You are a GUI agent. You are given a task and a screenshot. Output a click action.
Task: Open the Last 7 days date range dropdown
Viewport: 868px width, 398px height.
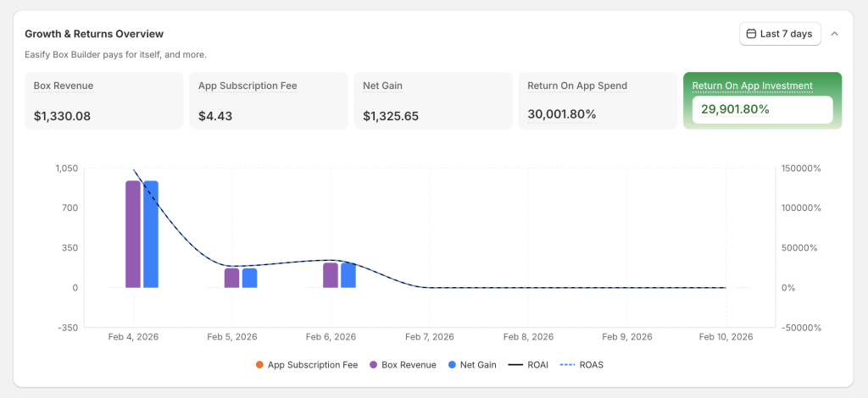point(780,34)
